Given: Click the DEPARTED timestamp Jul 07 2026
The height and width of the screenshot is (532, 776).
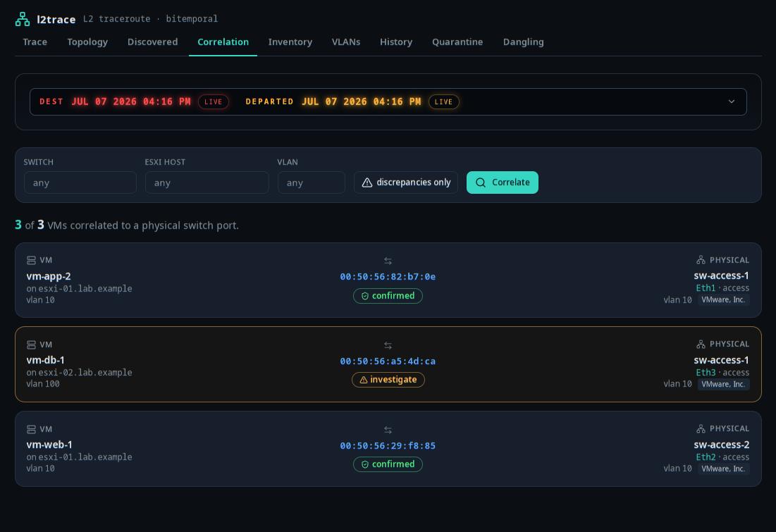Looking at the screenshot, I should pos(362,101).
